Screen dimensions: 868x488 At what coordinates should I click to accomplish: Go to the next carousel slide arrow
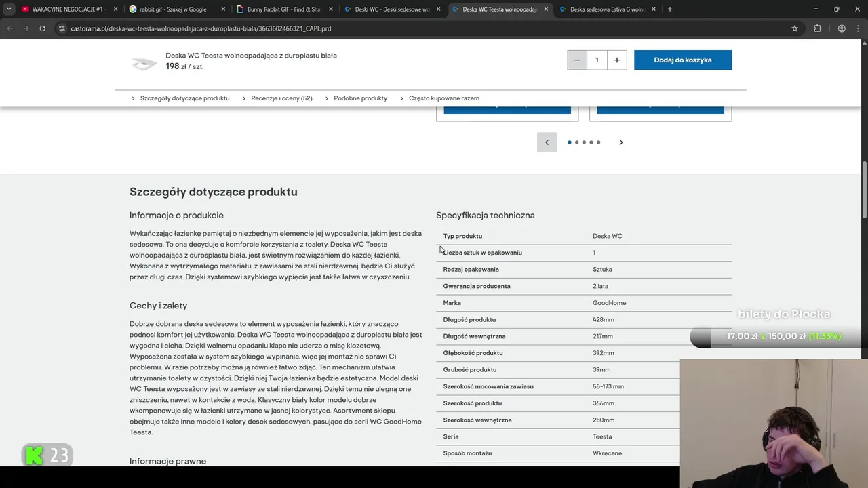[620, 142]
